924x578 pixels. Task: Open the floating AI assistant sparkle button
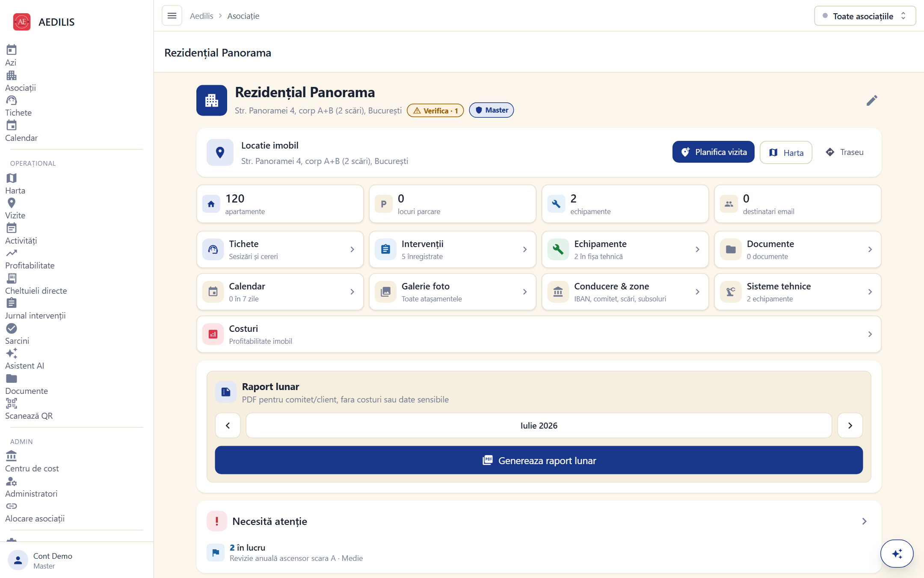[897, 554]
